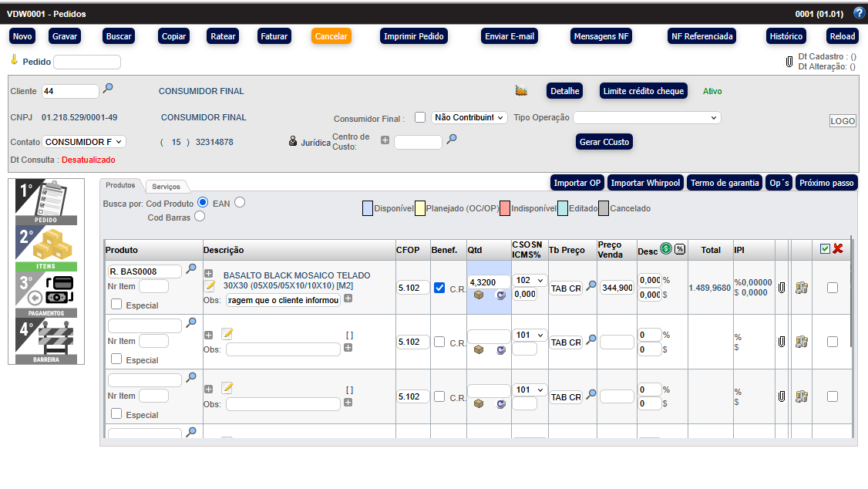Click the red X delete icon in table header
Image resolution: width=868 pixels, height=489 pixels.
pyautogui.click(x=838, y=249)
